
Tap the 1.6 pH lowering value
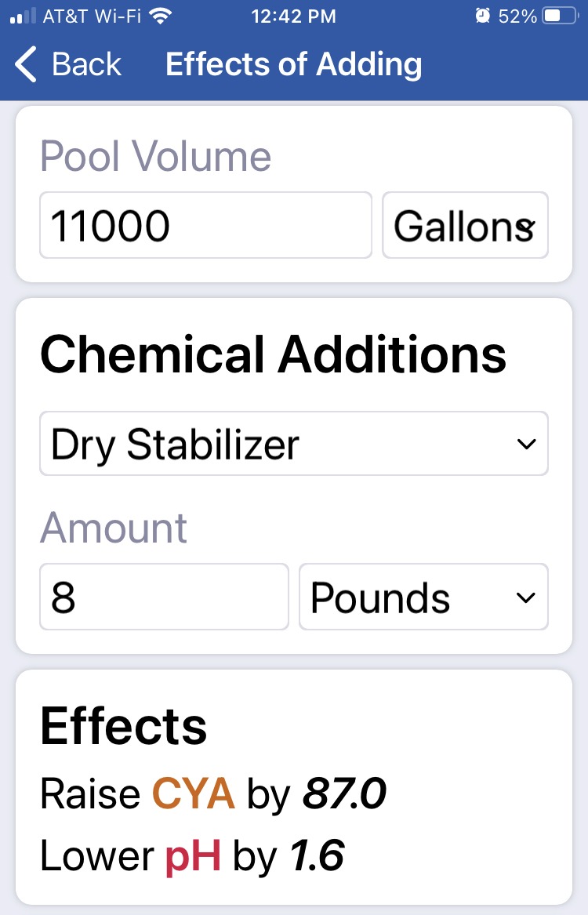point(317,856)
